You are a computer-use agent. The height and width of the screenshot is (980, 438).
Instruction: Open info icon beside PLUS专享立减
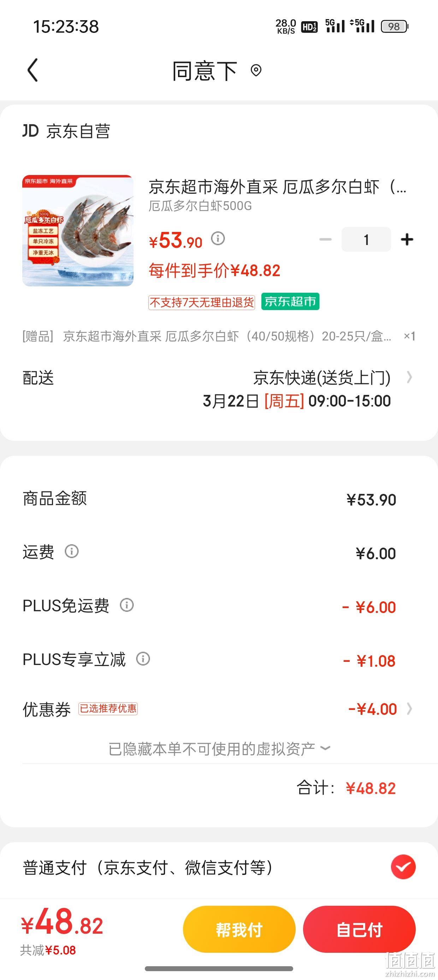point(143,659)
